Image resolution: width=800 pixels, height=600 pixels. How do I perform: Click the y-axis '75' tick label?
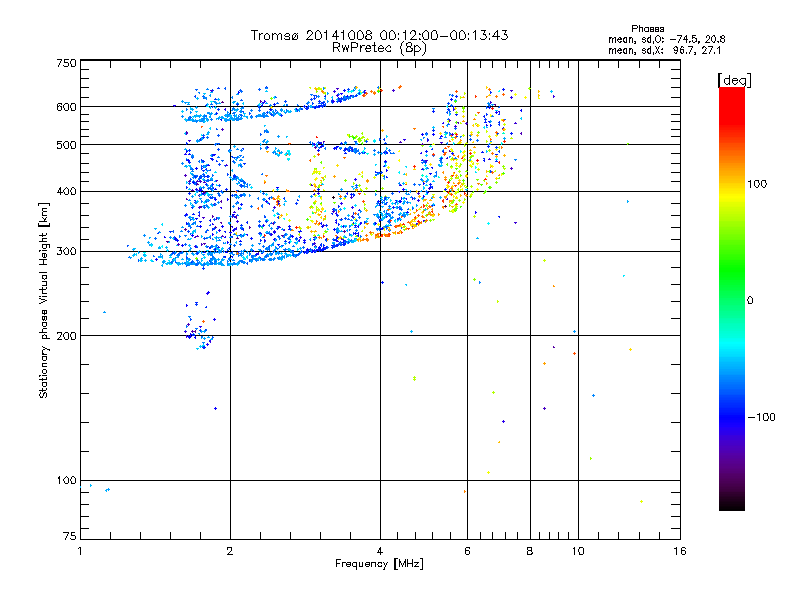[x=70, y=536]
